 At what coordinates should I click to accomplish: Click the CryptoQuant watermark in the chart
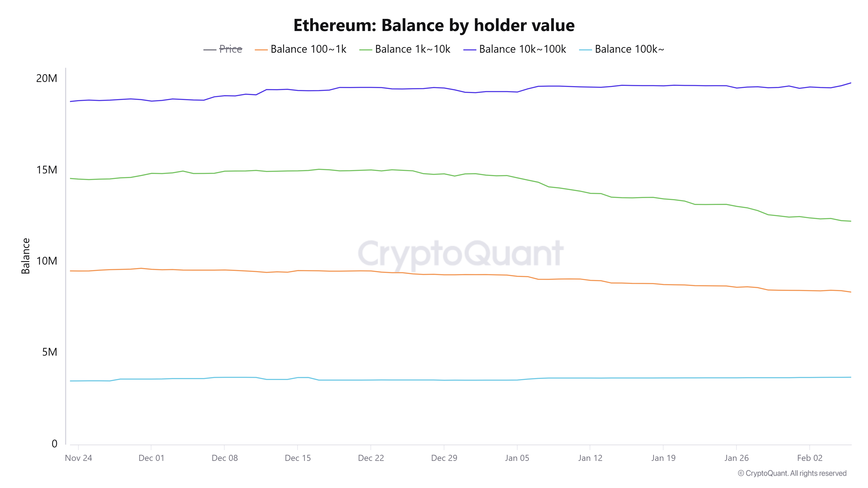pyautogui.click(x=460, y=253)
